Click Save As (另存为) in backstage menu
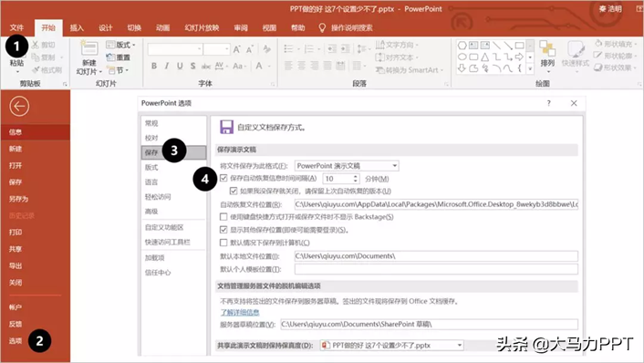Screen dimensions: 644x363 (18, 199)
